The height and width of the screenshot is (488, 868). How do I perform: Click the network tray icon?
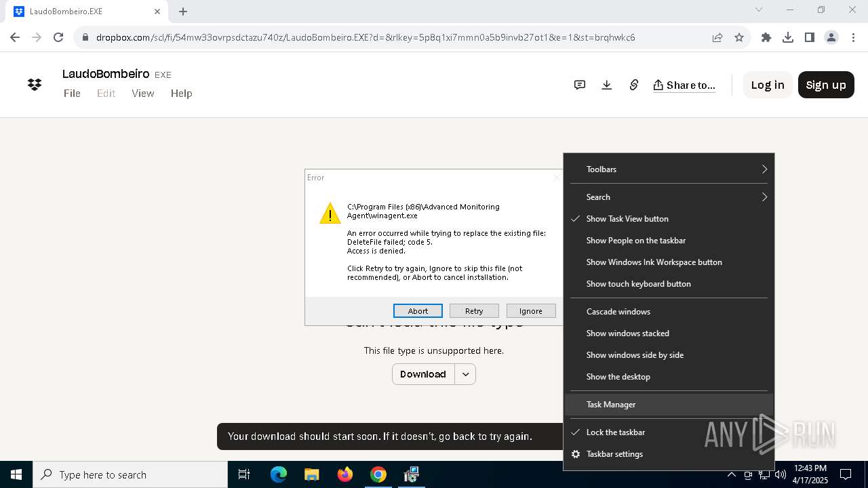764,474
